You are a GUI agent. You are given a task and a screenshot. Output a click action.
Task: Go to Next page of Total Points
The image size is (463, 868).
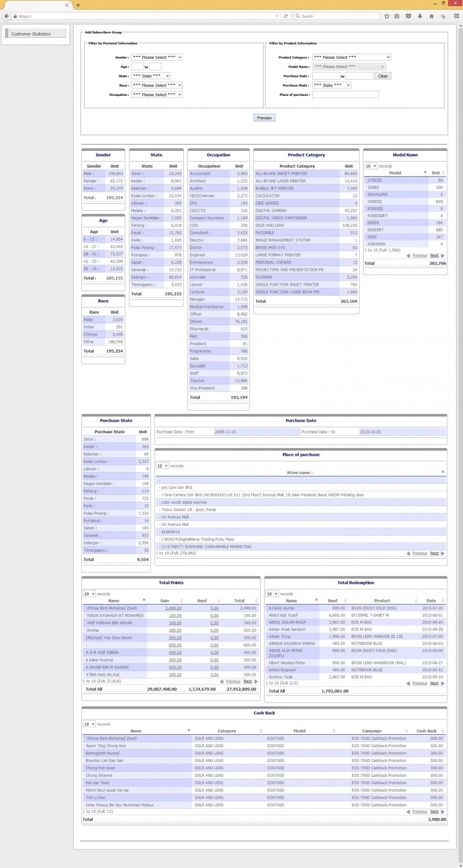click(248, 681)
